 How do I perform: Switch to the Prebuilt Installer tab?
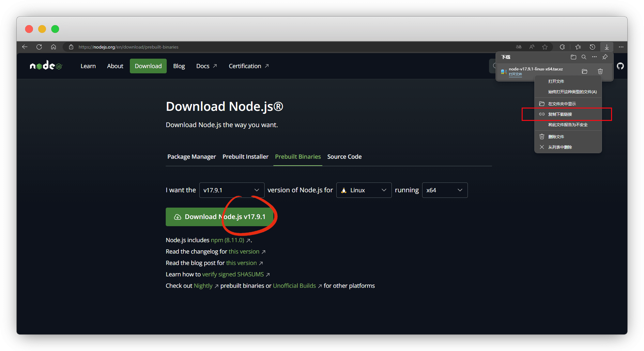pyautogui.click(x=245, y=157)
